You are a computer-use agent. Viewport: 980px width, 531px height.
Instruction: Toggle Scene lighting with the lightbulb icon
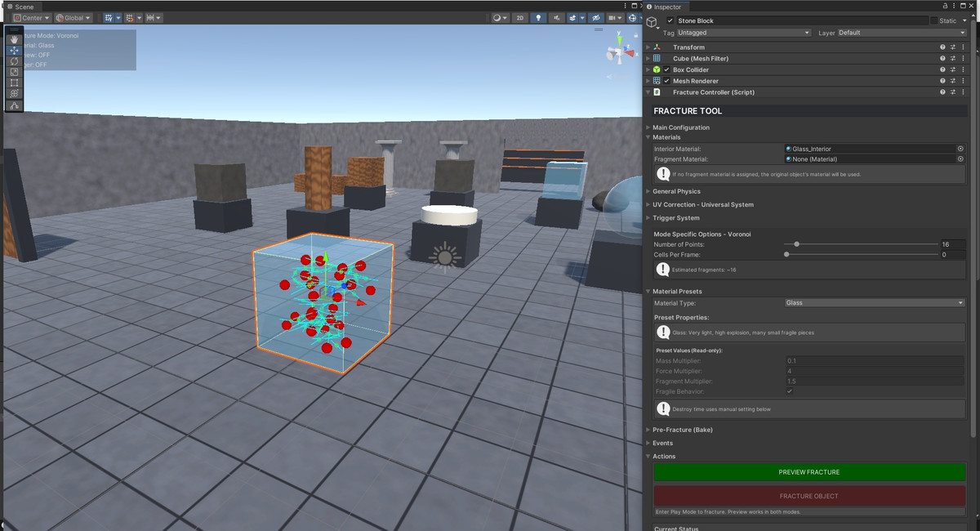click(538, 17)
